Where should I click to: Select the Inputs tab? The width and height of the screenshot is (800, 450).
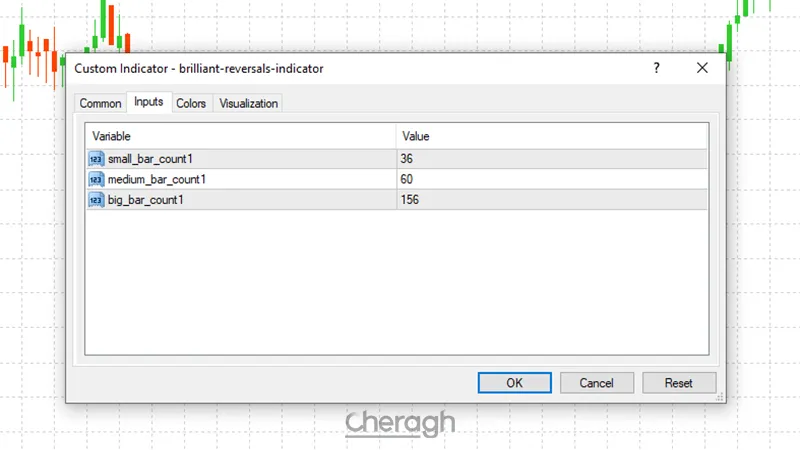click(x=148, y=102)
